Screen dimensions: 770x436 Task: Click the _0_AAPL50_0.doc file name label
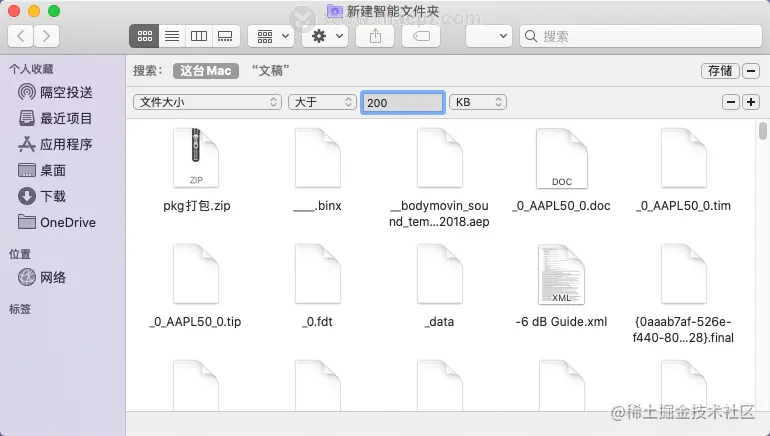[561, 206]
